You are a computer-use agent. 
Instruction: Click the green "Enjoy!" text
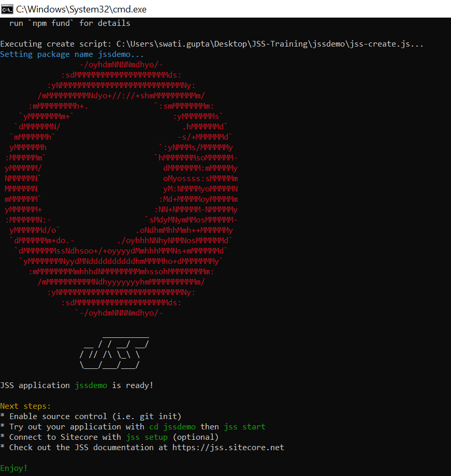[13, 468]
